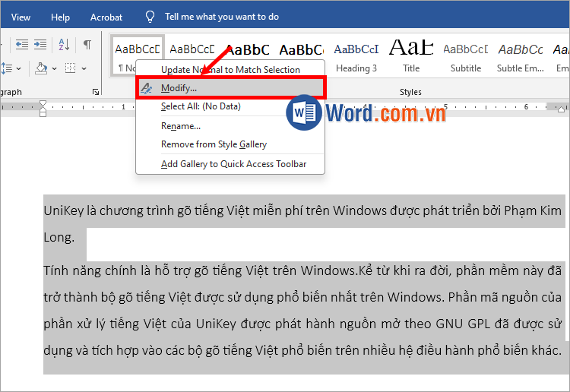
Task: Click the Modify pencil icon
Action: pos(147,88)
